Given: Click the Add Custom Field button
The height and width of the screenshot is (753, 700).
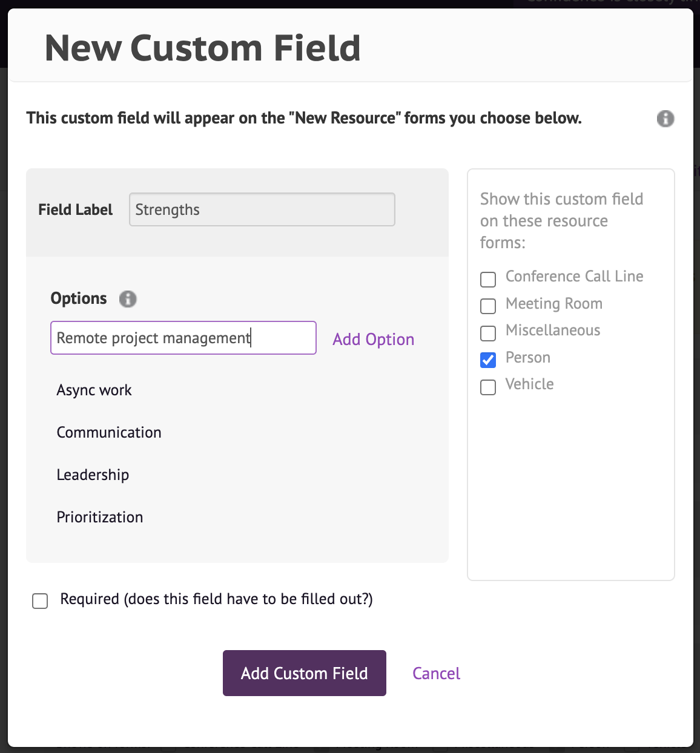Looking at the screenshot, I should (x=304, y=673).
